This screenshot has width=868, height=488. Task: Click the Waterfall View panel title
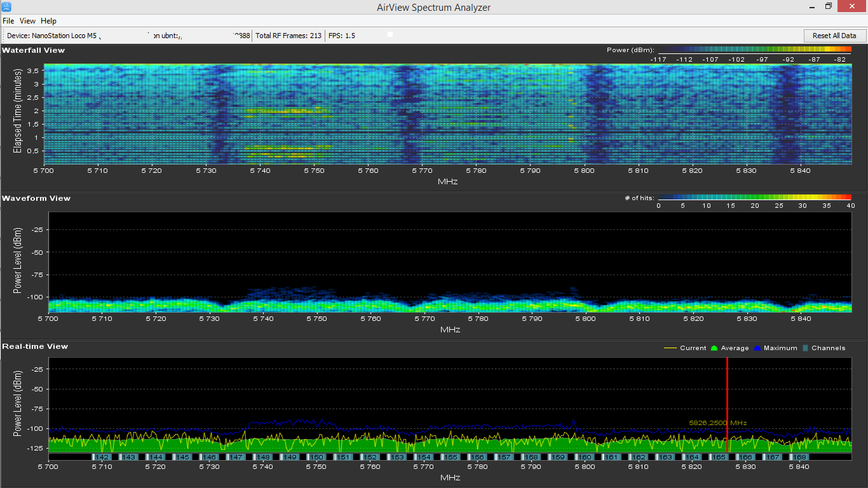tap(33, 50)
